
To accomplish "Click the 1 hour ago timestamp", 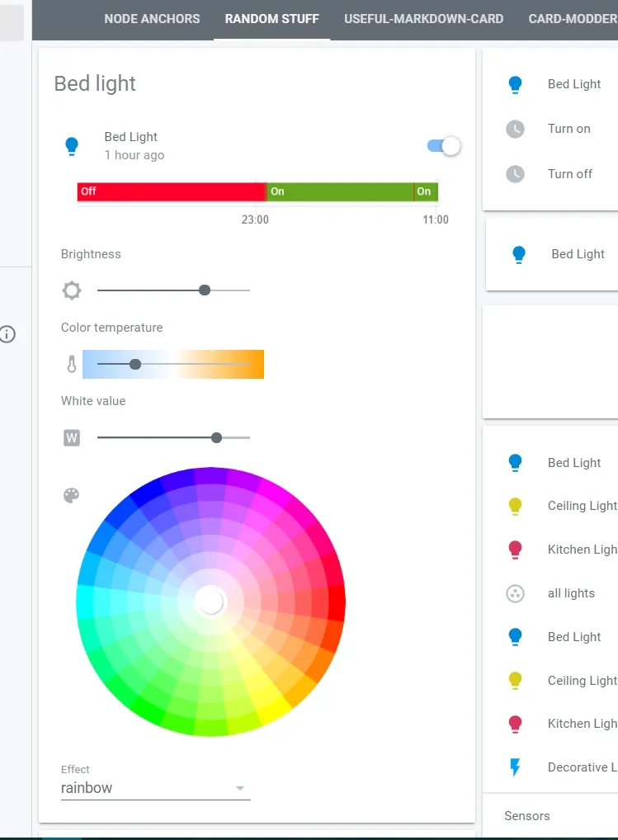I will click(x=134, y=155).
